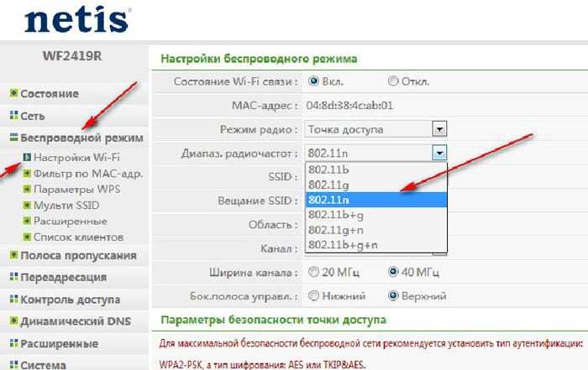Screen dimensions: 588x370
Task: Click the Настройки Wi-Fi arrow icon
Action: [x=27, y=157]
